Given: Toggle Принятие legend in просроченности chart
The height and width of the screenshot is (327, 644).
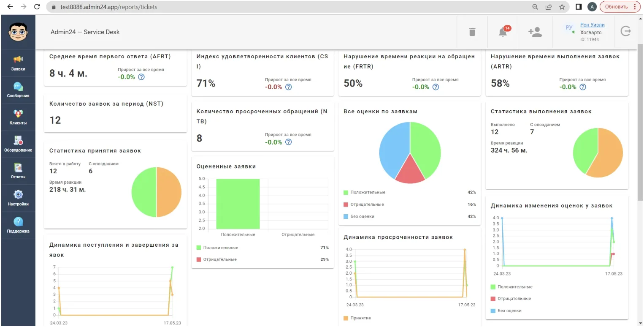Looking at the screenshot, I should [x=357, y=318].
